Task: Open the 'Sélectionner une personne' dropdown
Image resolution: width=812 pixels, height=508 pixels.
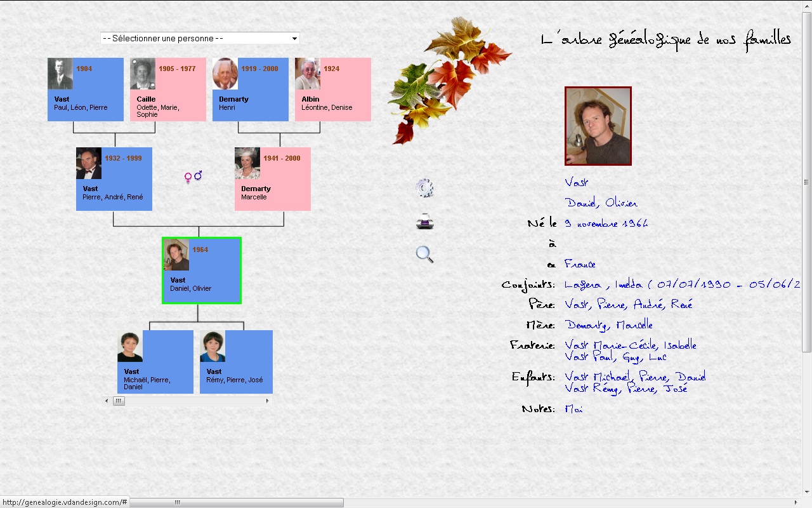Action: click(200, 39)
